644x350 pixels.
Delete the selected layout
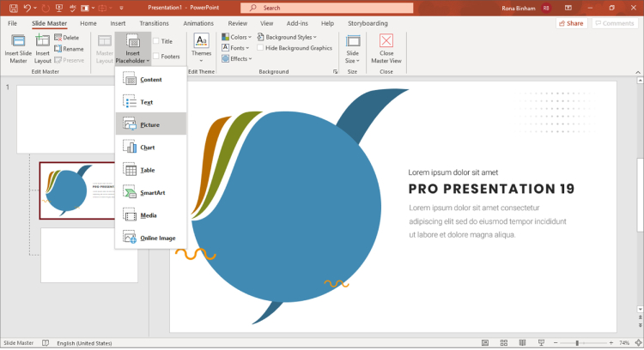pos(66,38)
